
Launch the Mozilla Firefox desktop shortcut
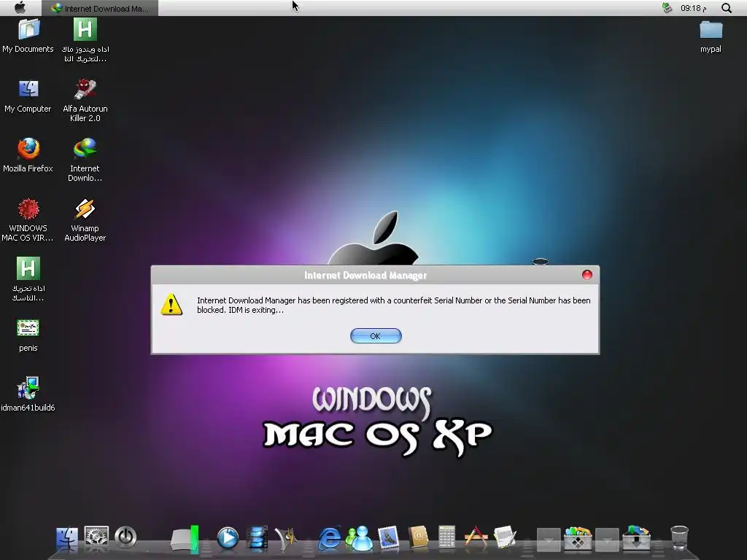(28, 155)
